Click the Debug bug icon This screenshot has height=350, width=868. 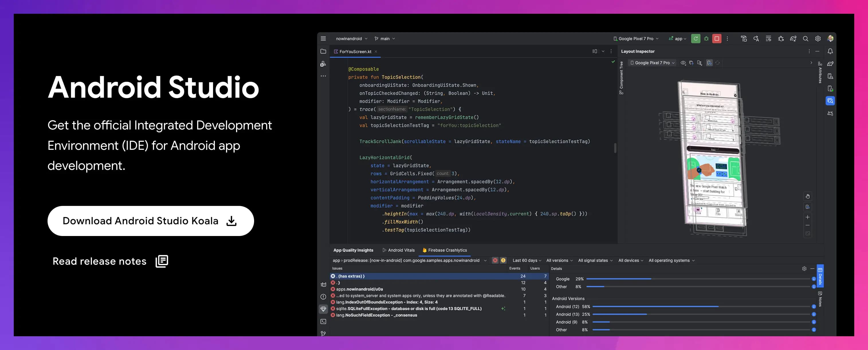[706, 38]
